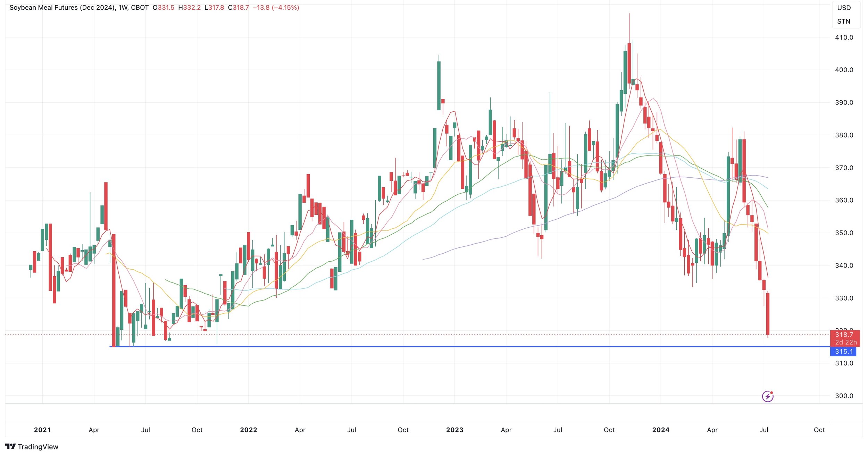Image resolution: width=868 pixels, height=456 pixels.
Task: Click the 2021 year marker on time axis
Action: [42, 430]
